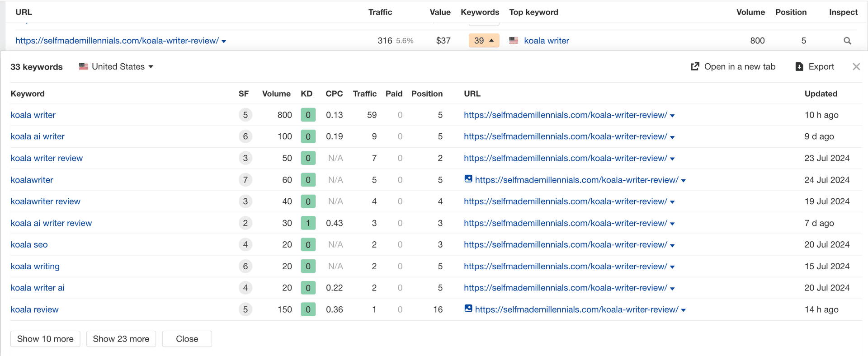
Task: Open the koala writer ai keyword link
Action: coord(38,288)
